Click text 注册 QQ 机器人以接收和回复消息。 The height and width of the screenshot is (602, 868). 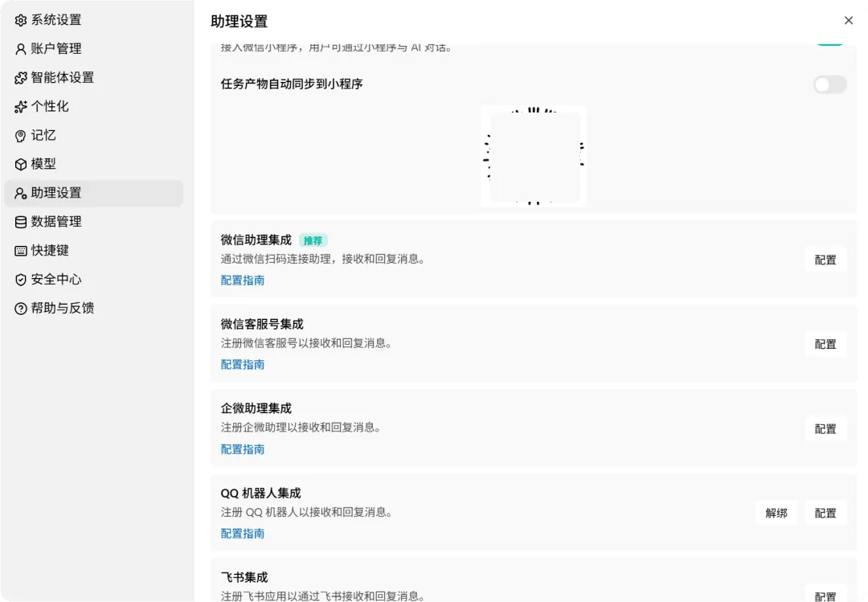click(x=308, y=512)
